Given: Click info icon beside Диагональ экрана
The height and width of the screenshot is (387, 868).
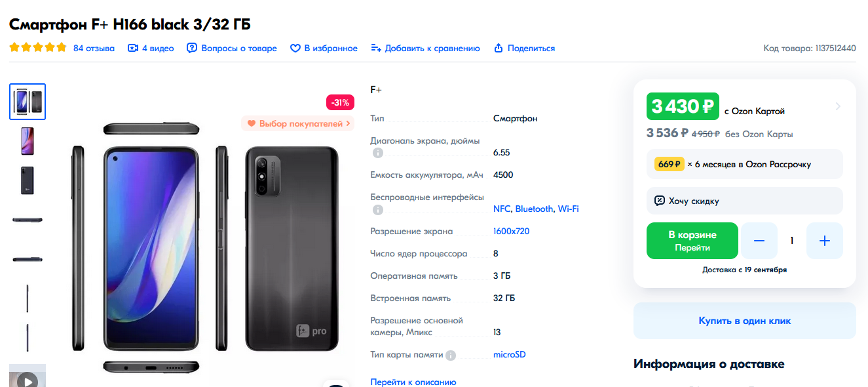Looking at the screenshot, I should [x=378, y=153].
